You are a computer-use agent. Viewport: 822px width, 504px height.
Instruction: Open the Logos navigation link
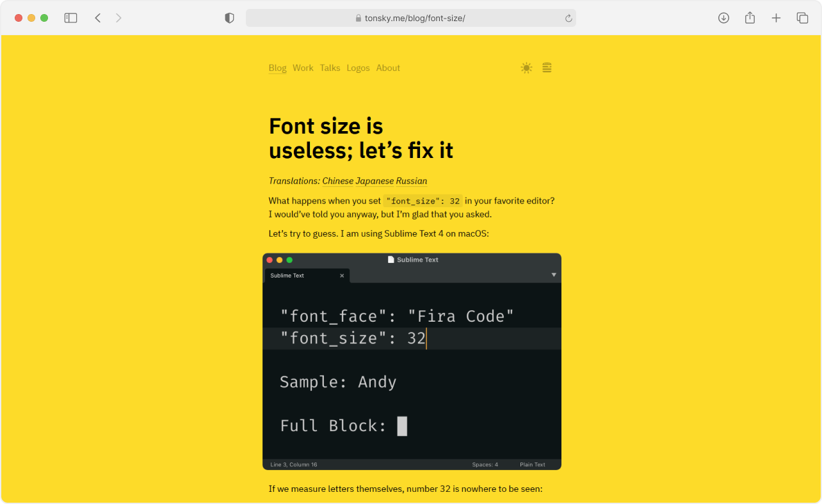pos(358,68)
